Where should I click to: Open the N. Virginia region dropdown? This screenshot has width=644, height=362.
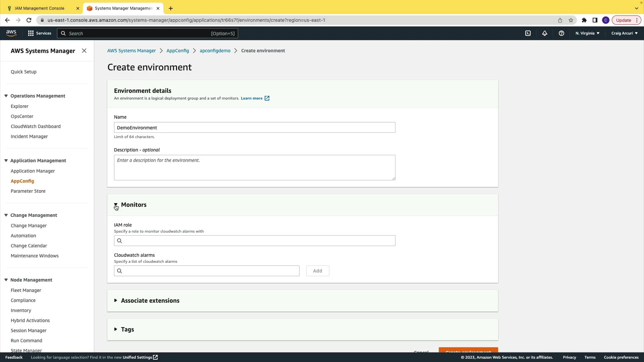[587, 33]
